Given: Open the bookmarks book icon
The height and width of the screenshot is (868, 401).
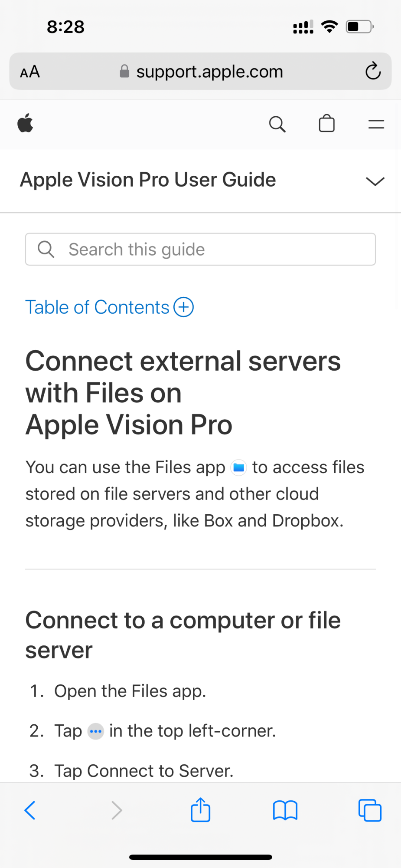Looking at the screenshot, I should 285,810.
